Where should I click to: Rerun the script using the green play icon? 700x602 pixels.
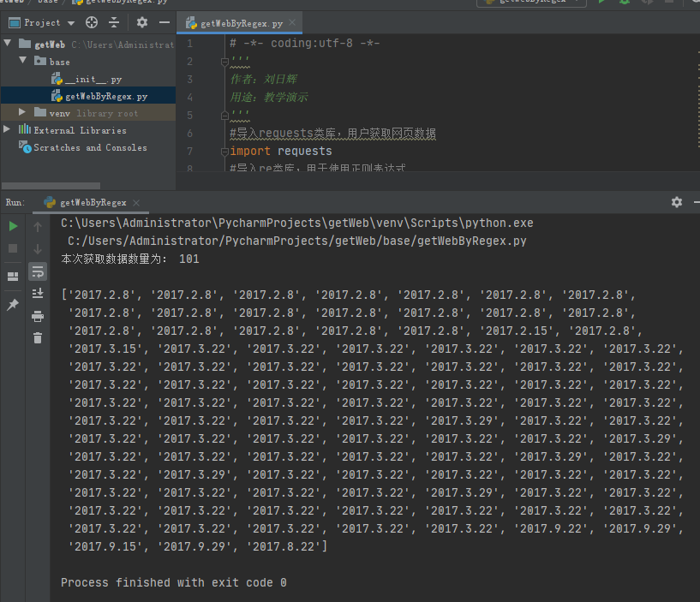pos(13,226)
